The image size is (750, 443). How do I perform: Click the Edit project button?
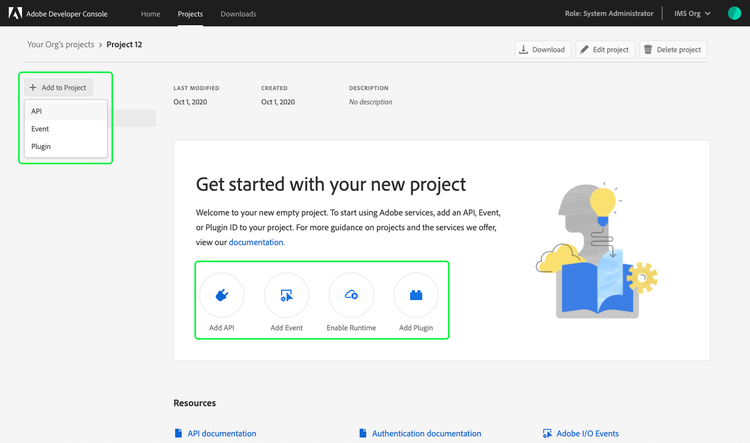click(604, 49)
